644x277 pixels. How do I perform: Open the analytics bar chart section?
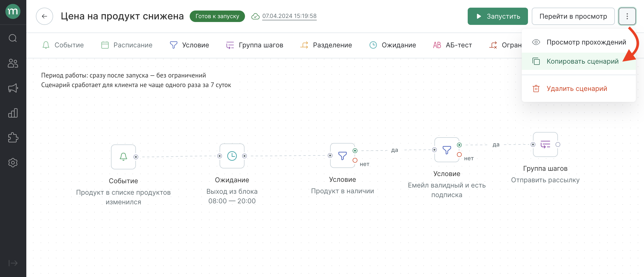[13, 113]
